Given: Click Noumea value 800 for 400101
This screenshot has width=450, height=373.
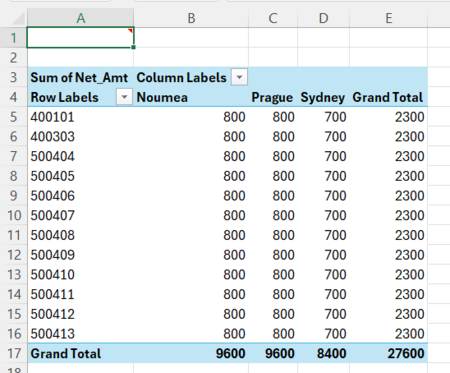Looking at the screenshot, I should point(191,117).
